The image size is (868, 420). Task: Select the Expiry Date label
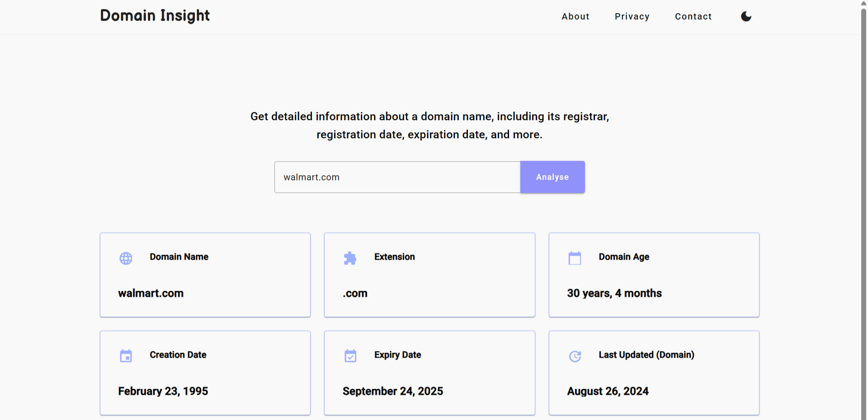pos(398,355)
